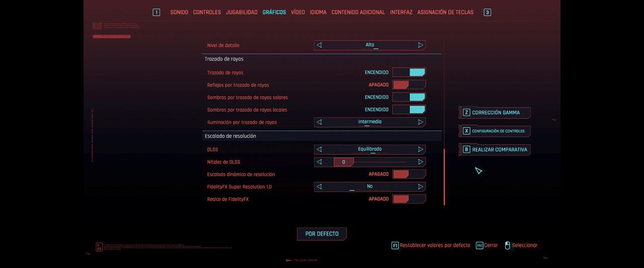Click the Por defecto button

pyautogui.click(x=322, y=234)
